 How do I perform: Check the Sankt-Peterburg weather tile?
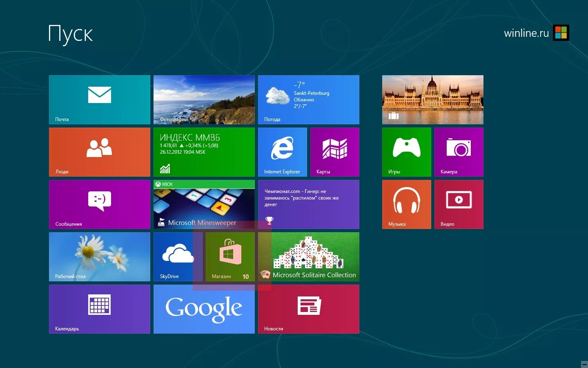click(308, 99)
